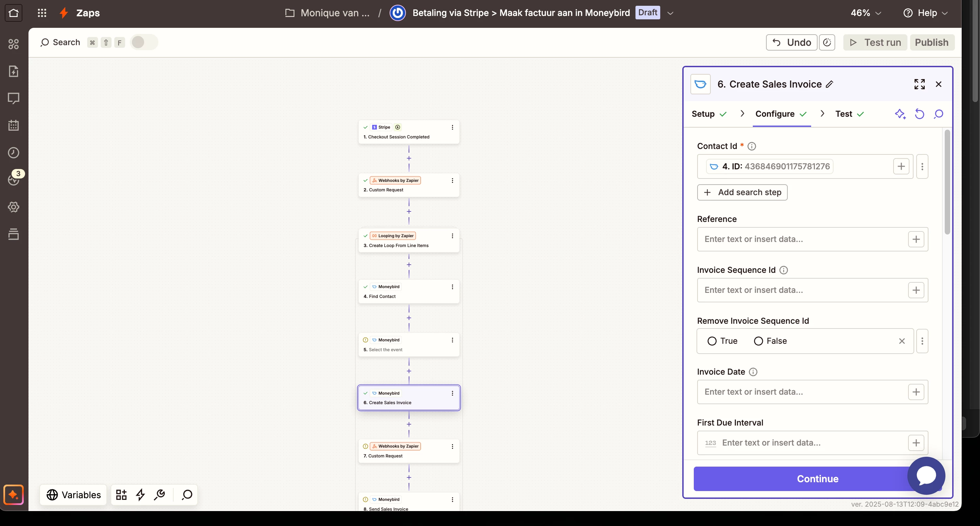This screenshot has width=980, height=526.
Task: Expand the dropdown next to the Draft badge
Action: (x=670, y=13)
